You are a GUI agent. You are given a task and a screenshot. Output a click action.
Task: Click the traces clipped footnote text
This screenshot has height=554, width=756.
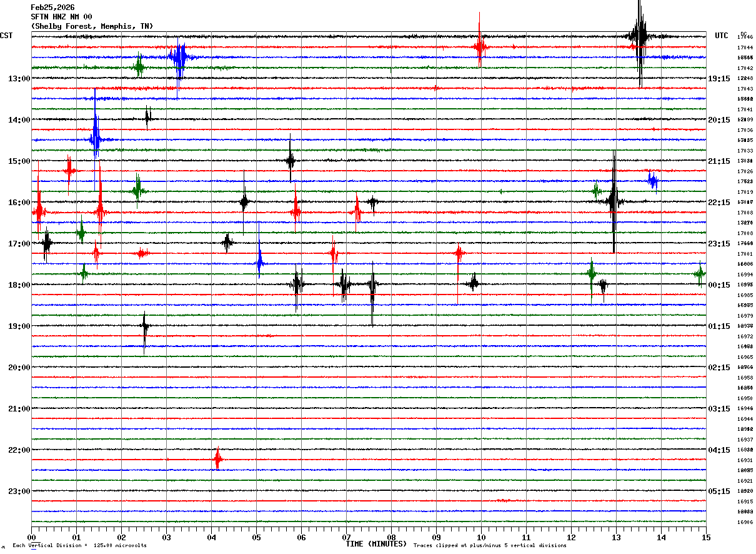[490, 546]
